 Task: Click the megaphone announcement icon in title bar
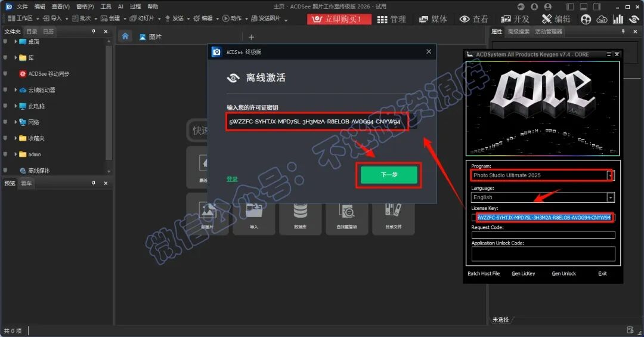521,7
